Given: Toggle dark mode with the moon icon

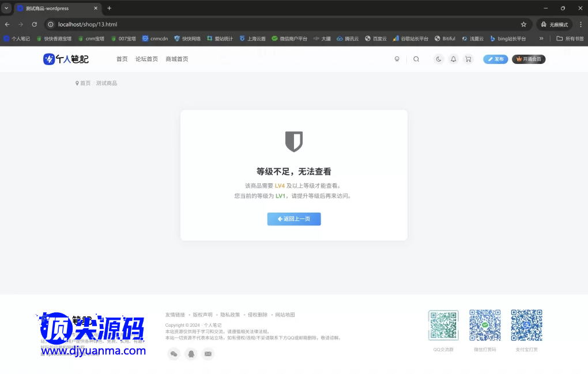Looking at the screenshot, I should [x=439, y=59].
